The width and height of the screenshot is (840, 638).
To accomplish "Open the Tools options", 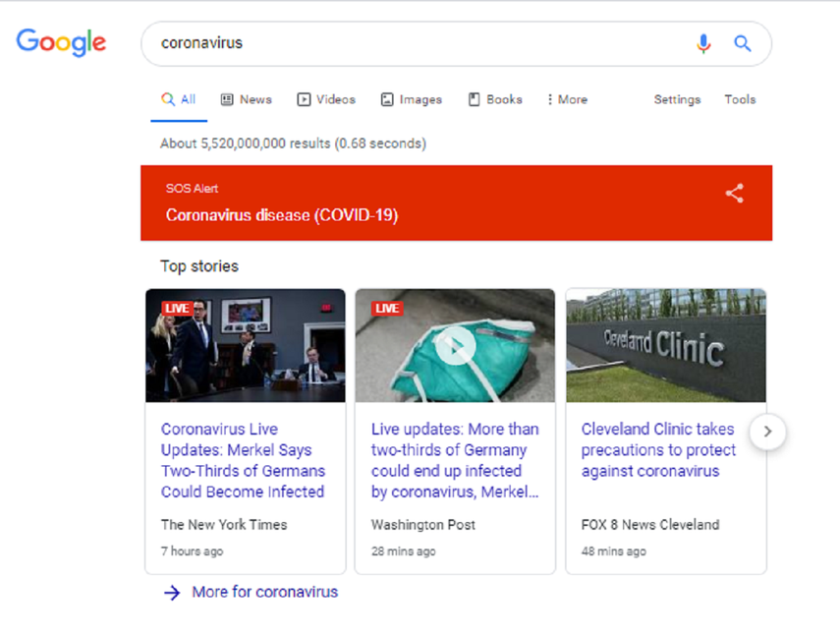I will pyautogui.click(x=740, y=99).
